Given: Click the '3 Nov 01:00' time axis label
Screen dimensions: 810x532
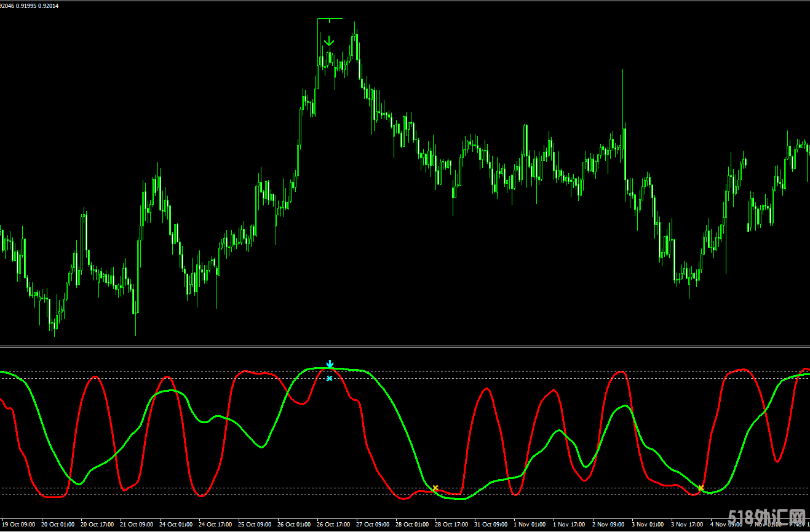Looking at the screenshot, I should (648, 525).
